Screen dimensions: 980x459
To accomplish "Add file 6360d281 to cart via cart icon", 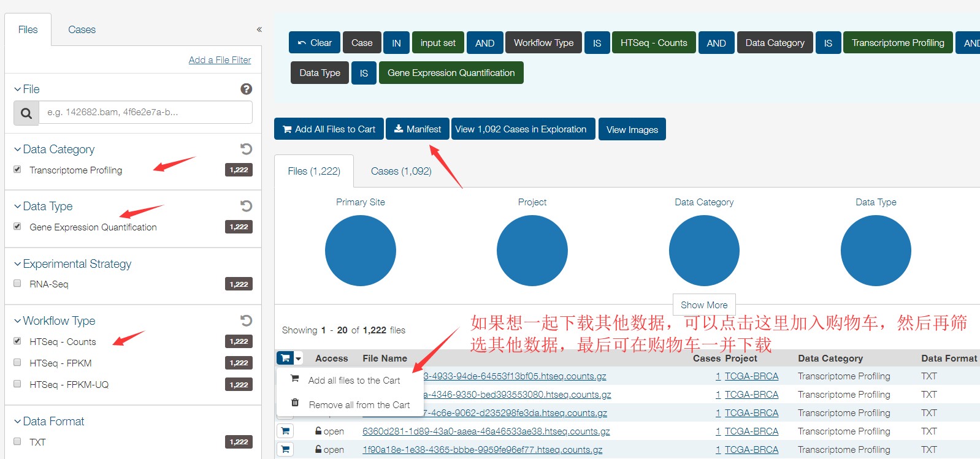I will (285, 431).
